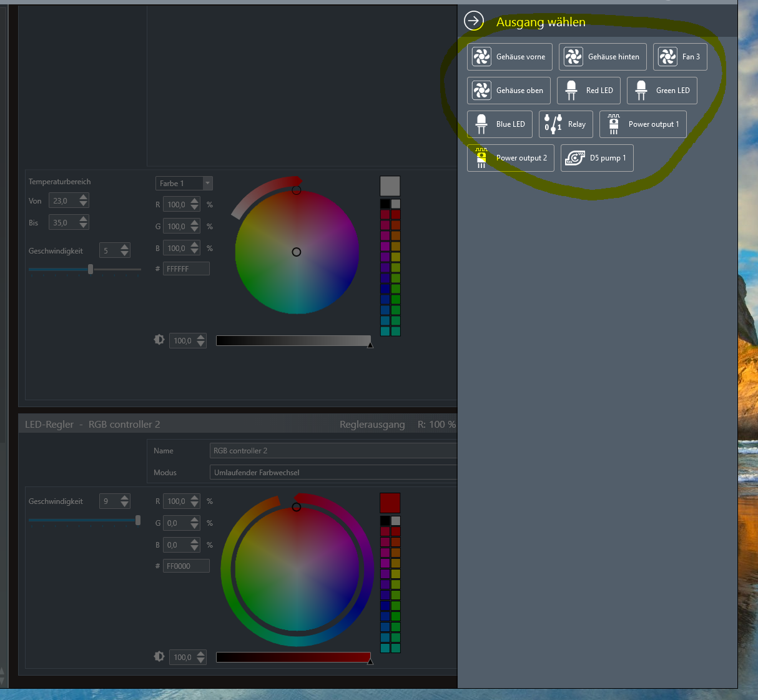This screenshot has height=700, width=758.
Task: Click the RGB controller 2 name field
Action: pos(333,451)
